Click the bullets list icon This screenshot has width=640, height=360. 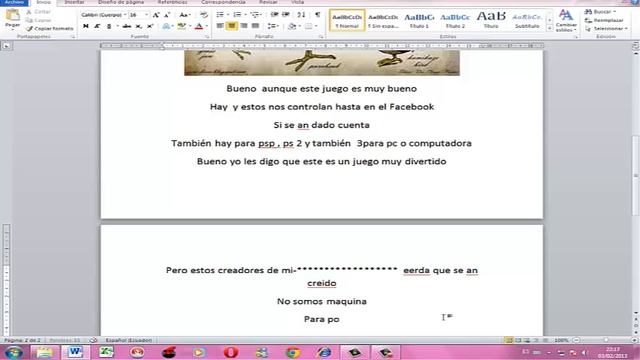(220, 15)
